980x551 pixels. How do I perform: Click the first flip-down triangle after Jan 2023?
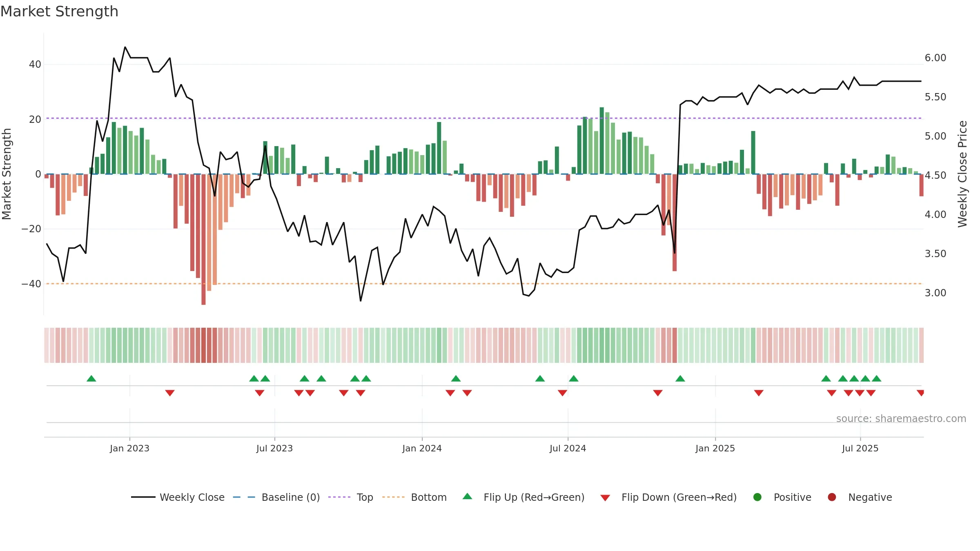[170, 393]
